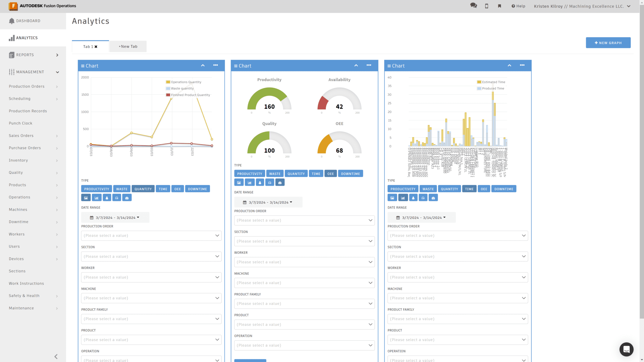Viewport: 644px width, 362px height.
Task: Click the bar chart view icon in first chart
Action: point(96,198)
